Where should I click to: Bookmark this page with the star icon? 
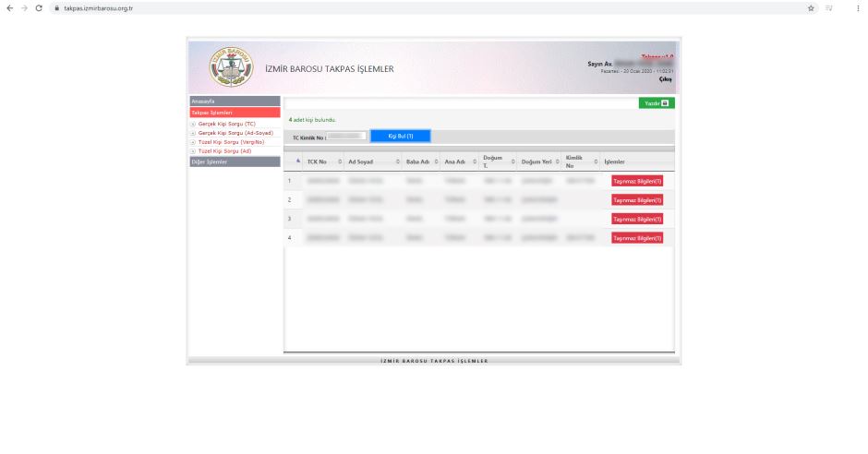tap(811, 8)
